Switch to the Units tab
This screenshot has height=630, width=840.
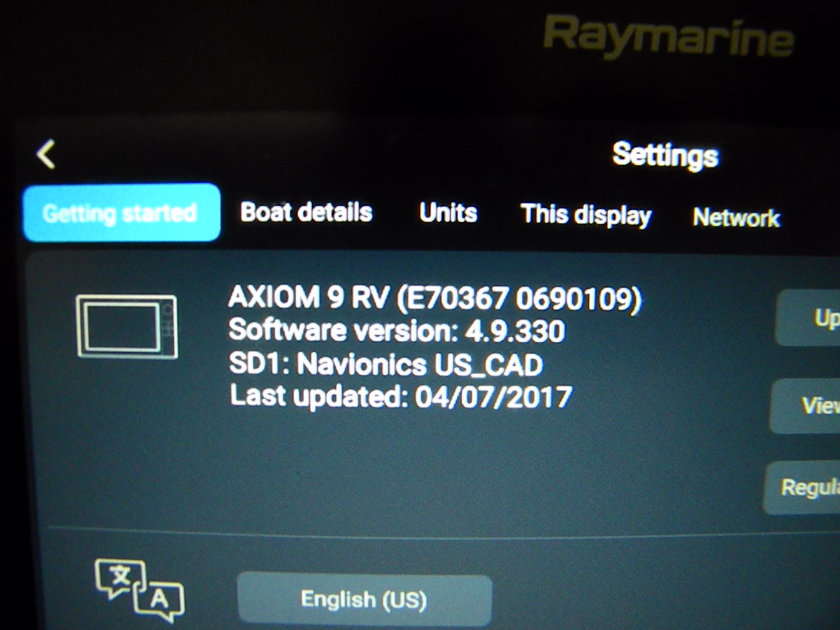pyautogui.click(x=448, y=212)
